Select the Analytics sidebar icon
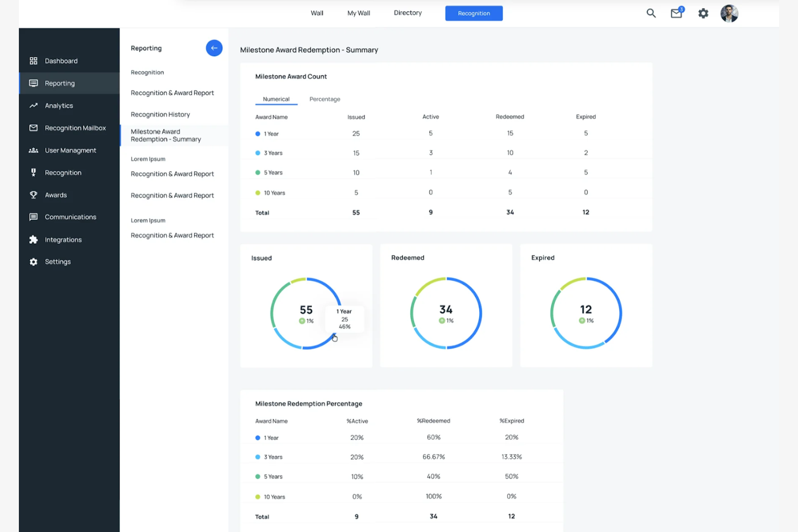 pos(33,105)
